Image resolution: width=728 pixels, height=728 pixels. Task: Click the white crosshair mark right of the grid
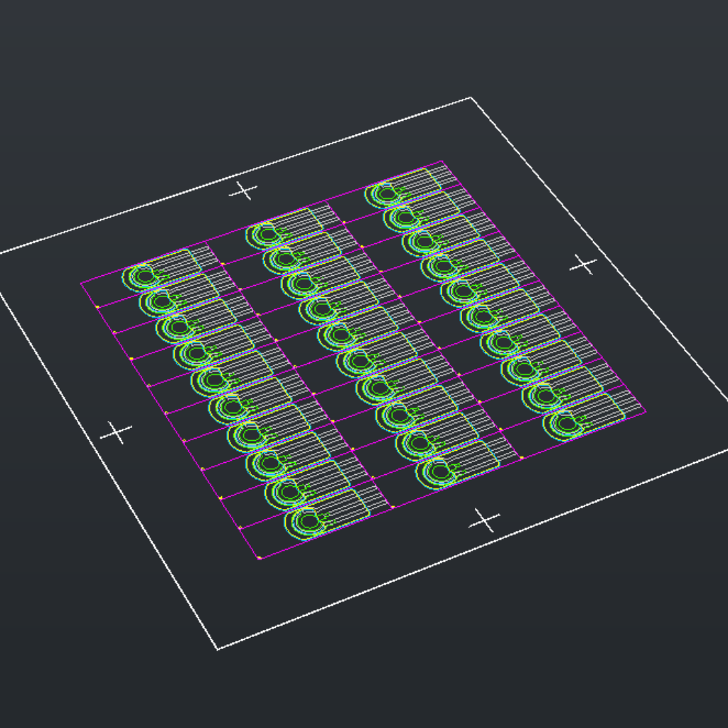pyautogui.click(x=584, y=264)
